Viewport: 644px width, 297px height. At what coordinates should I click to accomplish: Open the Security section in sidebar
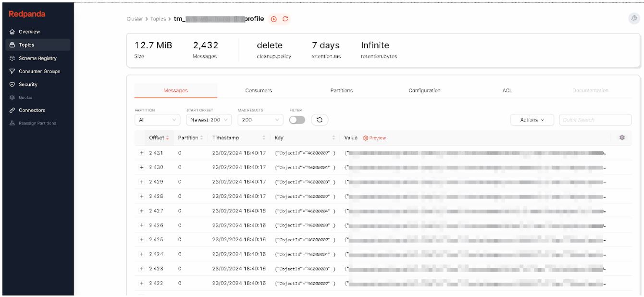click(28, 84)
